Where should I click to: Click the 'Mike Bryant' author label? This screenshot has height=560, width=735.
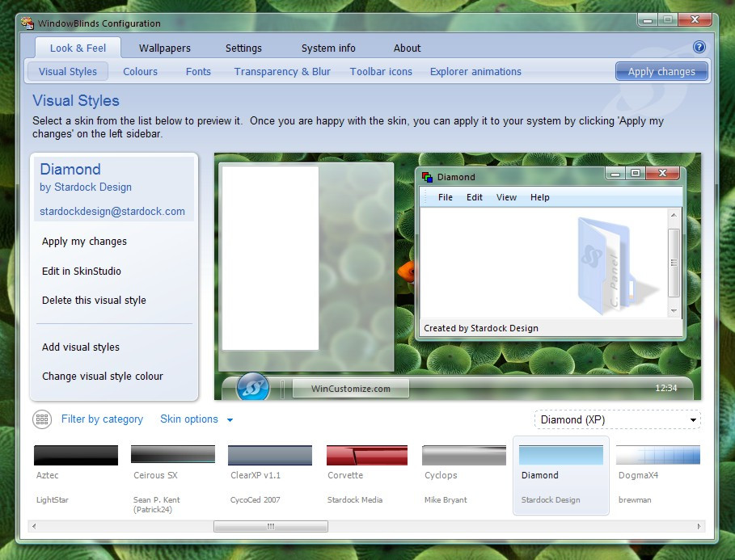coord(446,499)
